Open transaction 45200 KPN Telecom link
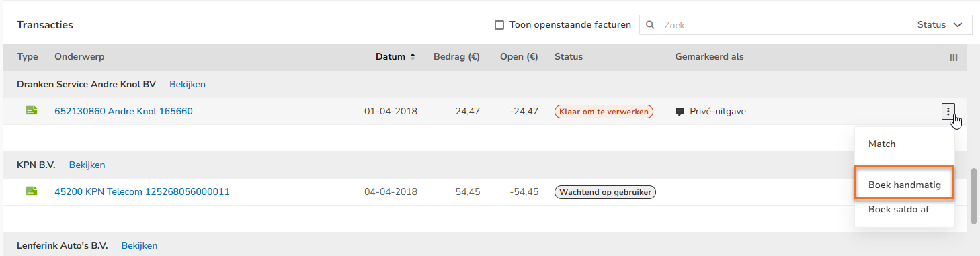 point(142,191)
